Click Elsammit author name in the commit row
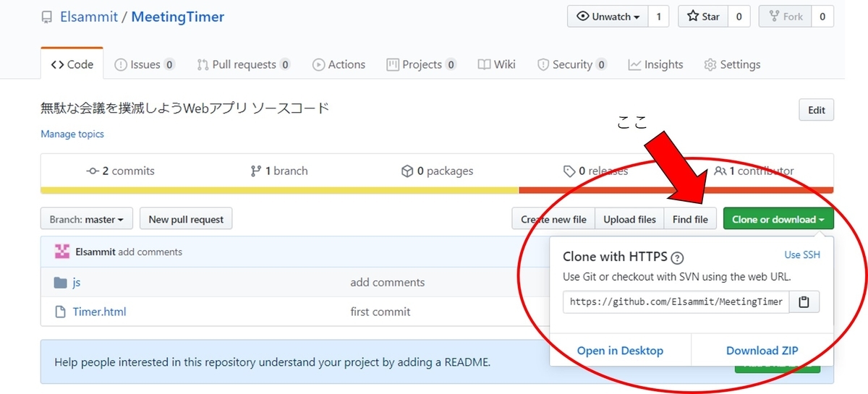The height and width of the screenshot is (394, 868). click(97, 252)
